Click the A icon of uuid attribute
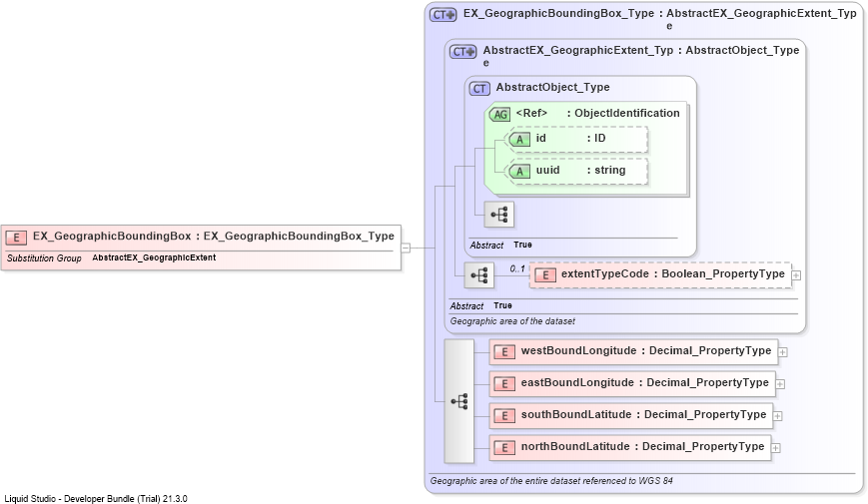This screenshot has height=504, width=868. tap(519, 172)
